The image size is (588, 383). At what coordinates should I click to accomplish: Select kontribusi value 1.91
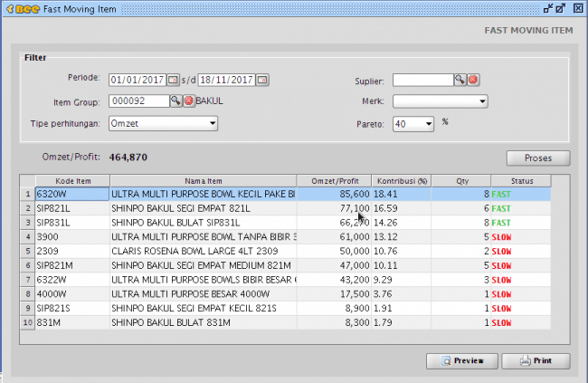pos(402,308)
